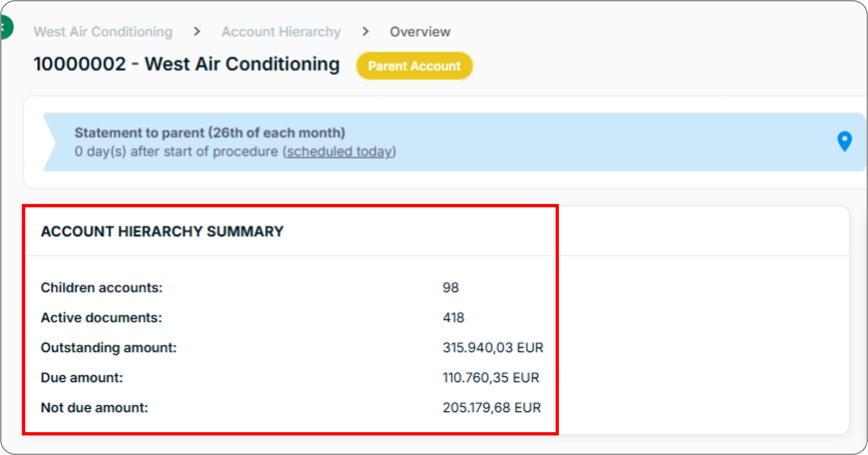
Task: Click the blue location pin icon
Action: 844,141
